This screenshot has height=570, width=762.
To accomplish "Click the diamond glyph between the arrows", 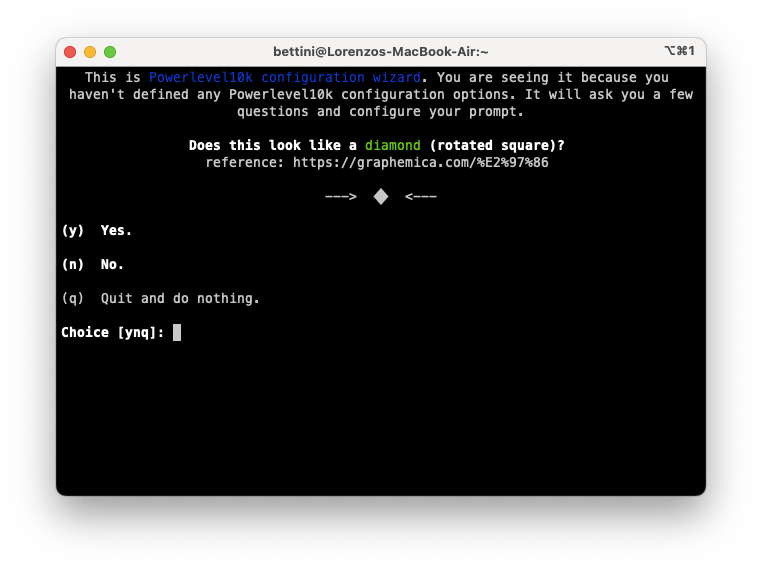I will (381, 196).
